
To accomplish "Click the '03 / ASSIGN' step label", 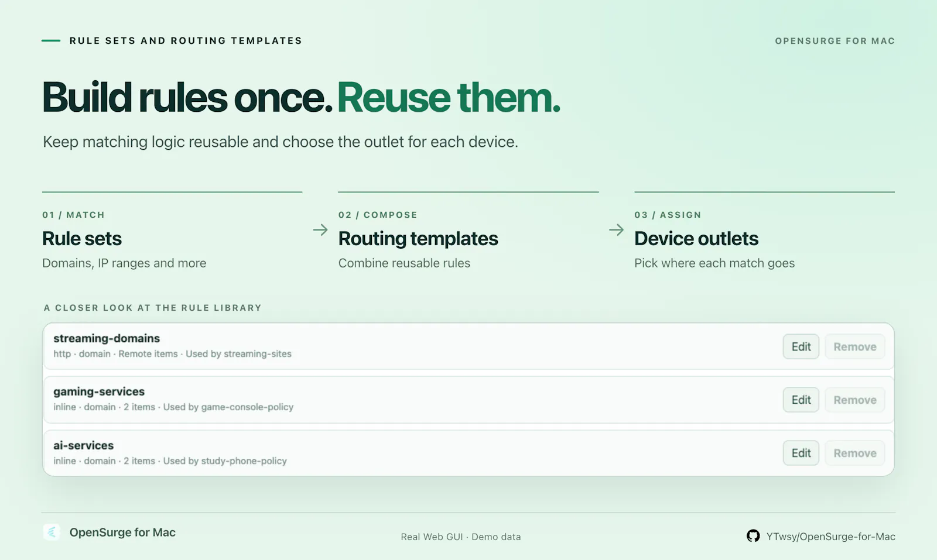I will (x=668, y=215).
